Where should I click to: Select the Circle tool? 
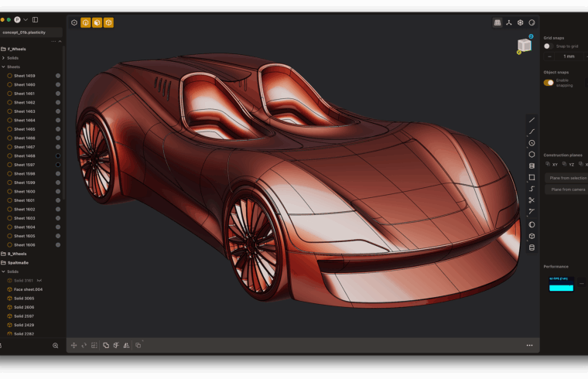[532, 143]
